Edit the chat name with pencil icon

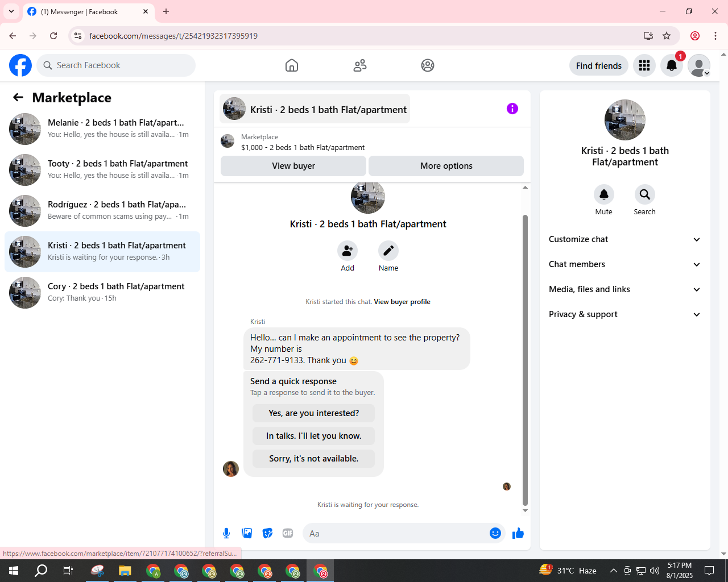tap(388, 251)
